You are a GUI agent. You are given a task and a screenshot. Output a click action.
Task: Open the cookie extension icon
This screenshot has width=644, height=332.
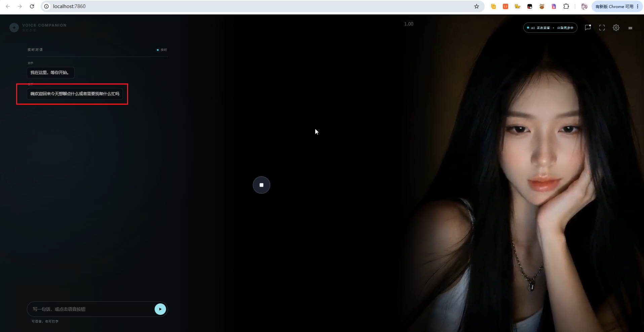point(542,6)
